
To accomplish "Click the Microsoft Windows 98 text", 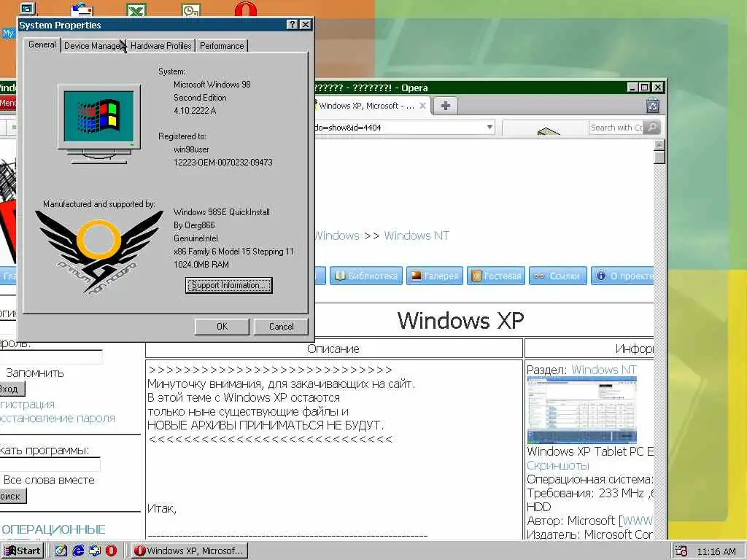I will pyautogui.click(x=212, y=85).
